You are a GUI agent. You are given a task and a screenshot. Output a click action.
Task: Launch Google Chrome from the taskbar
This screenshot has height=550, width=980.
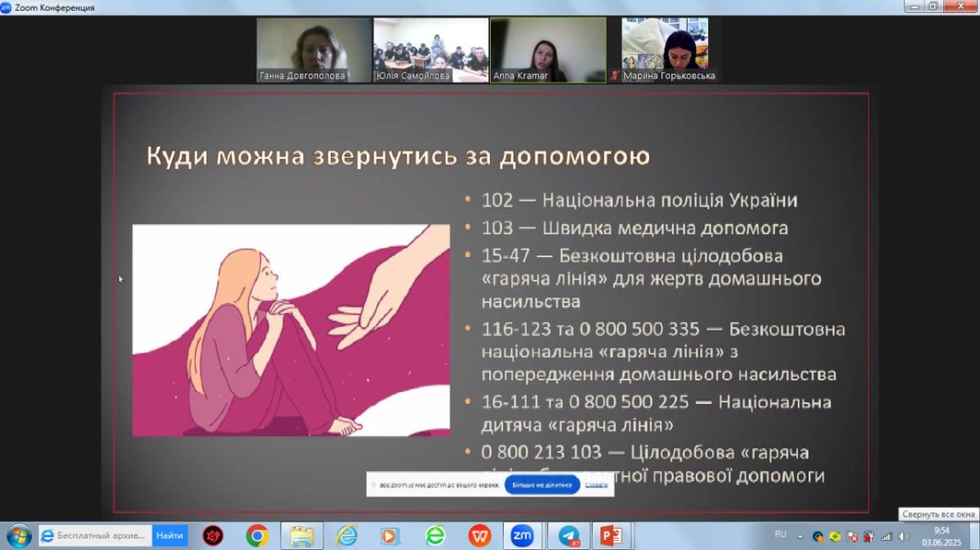[257, 535]
